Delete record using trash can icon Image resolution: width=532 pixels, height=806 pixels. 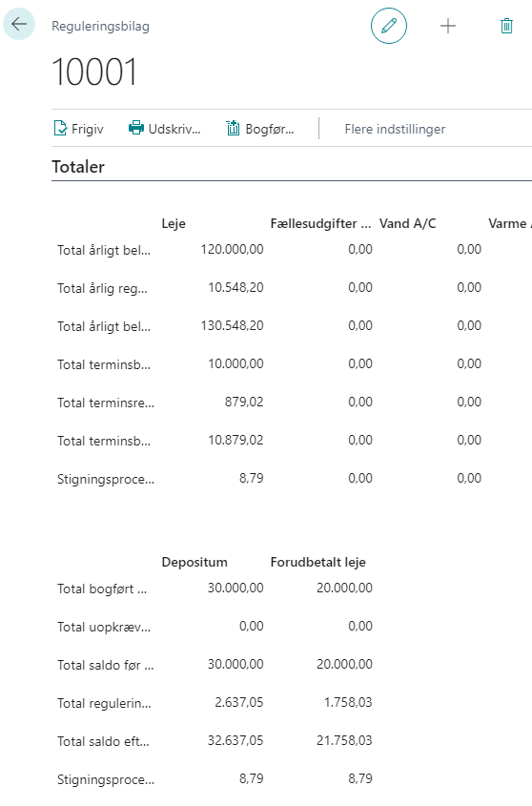(x=507, y=26)
